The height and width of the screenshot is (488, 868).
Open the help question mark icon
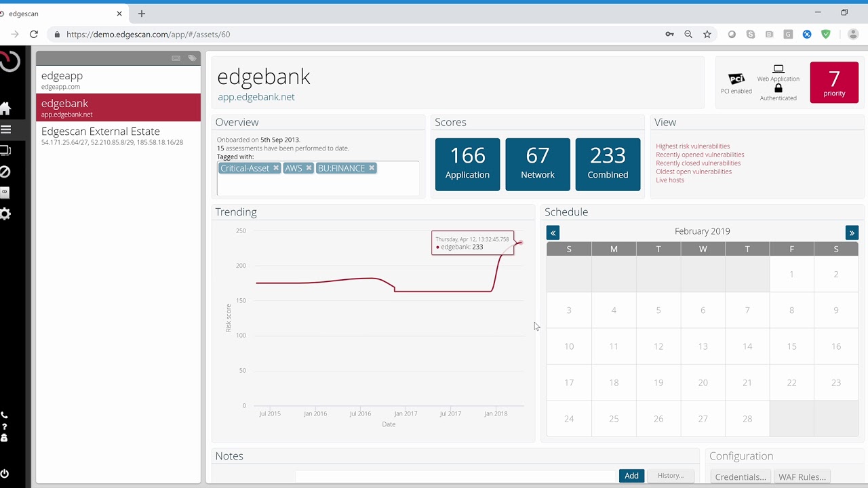click(4, 427)
